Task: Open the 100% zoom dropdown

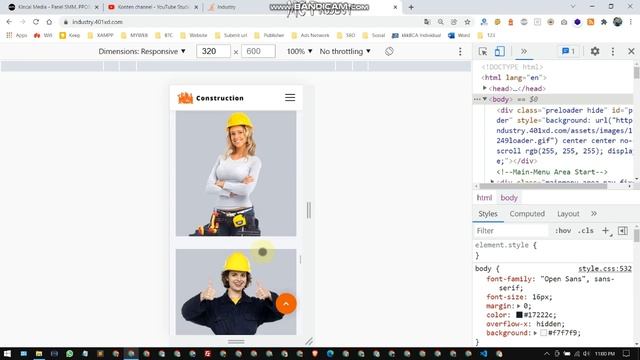Action: click(299, 51)
